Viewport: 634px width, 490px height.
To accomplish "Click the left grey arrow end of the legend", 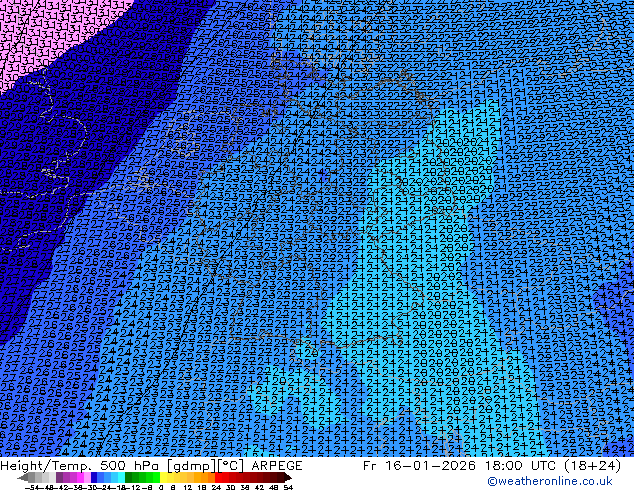I will (23, 477).
